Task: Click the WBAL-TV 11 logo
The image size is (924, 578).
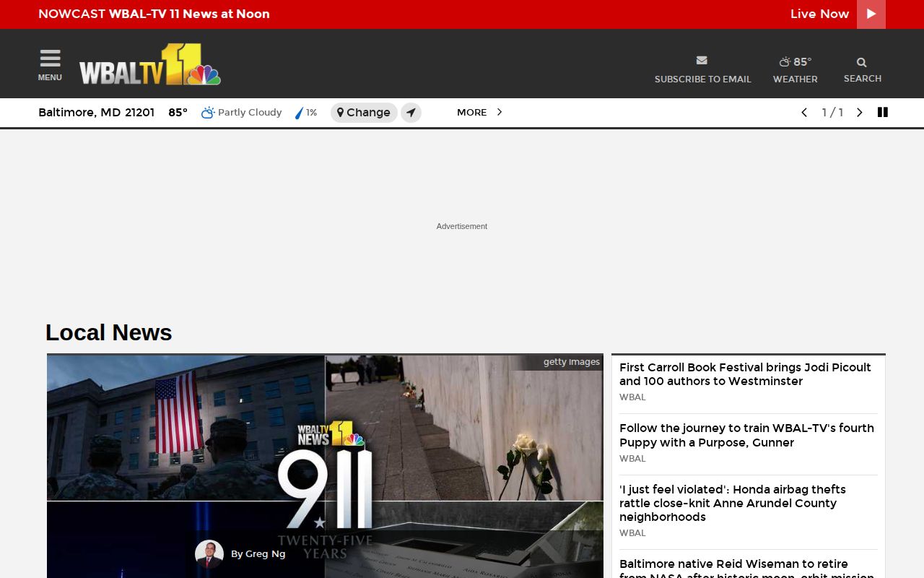Action: click(149, 64)
